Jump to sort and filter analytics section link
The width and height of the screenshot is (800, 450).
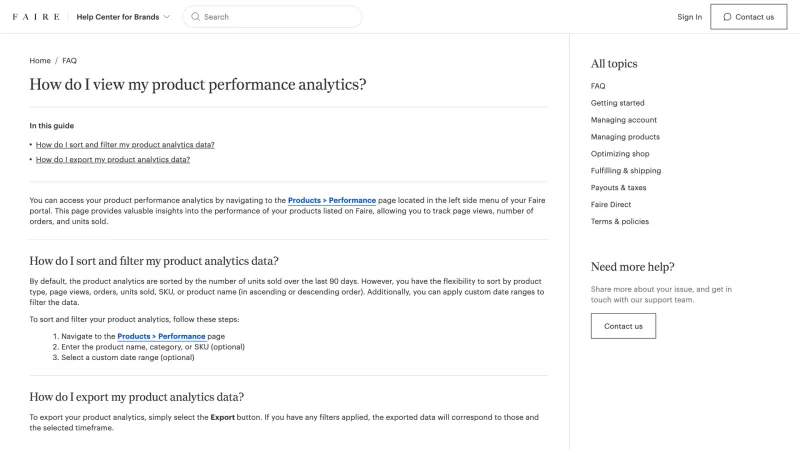(125, 145)
